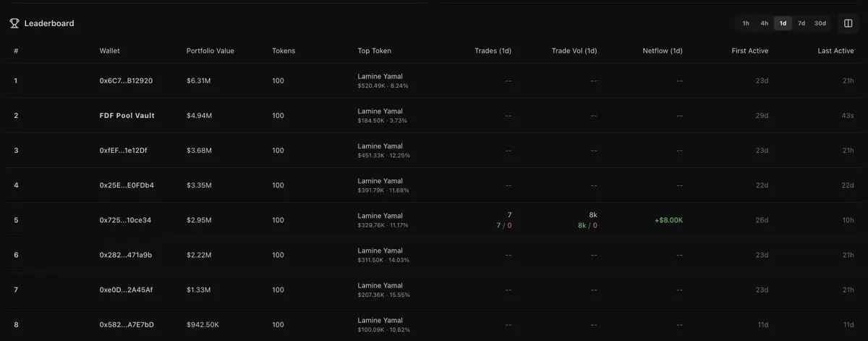Open wallet 0xe0D...2A45Af
This screenshot has width=868, height=341.
click(x=126, y=290)
